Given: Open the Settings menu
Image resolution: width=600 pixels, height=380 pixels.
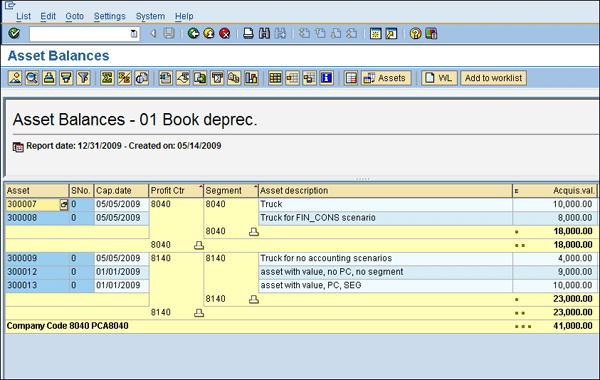Looking at the screenshot, I should 110,16.
